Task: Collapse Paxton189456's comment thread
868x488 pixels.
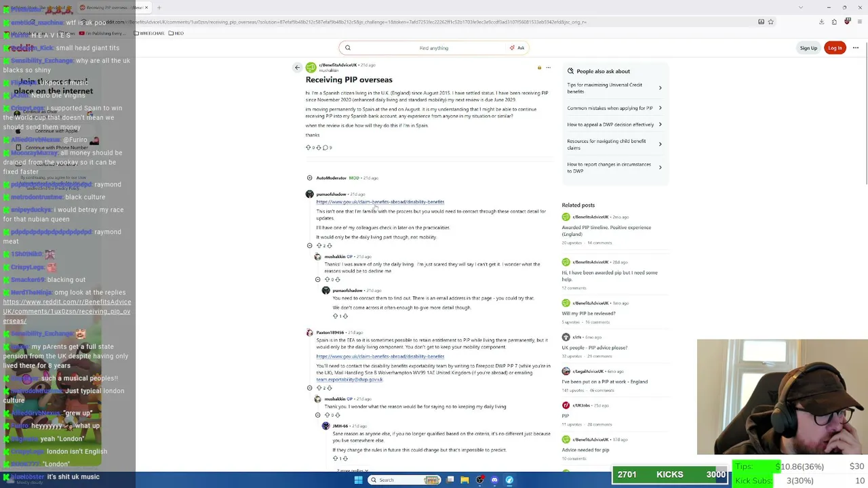Action: tap(310, 388)
